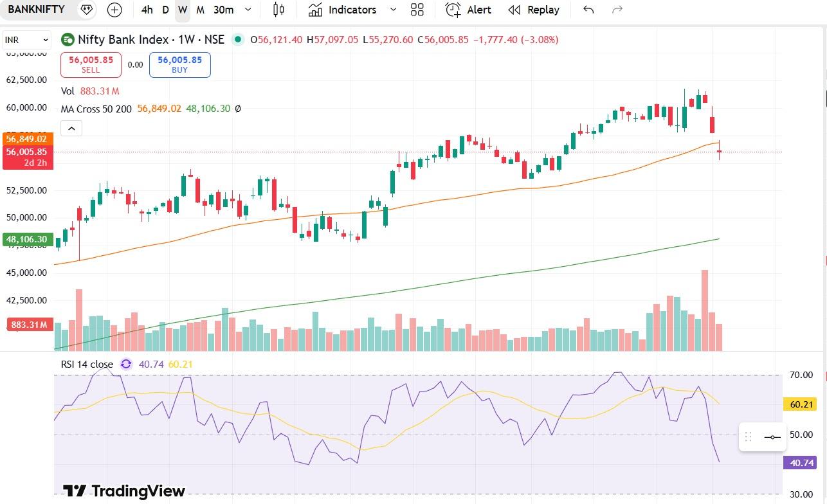This screenshot has width=827, height=504.
Task: Switch to the 4h timeframe
Action: click(x=147, y=10)
